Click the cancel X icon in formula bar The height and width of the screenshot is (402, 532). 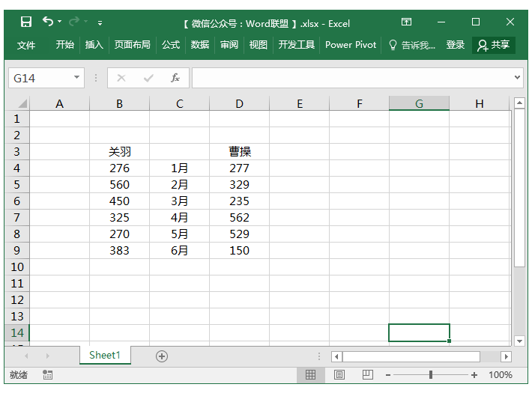pyautogui.click(x=121, y=79)
